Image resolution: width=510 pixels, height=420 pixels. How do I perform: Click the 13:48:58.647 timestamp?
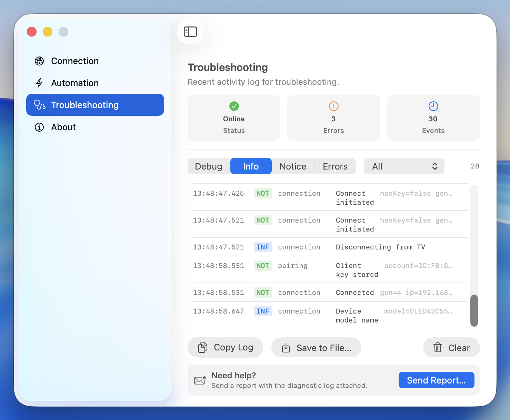[x=219, y=311]
